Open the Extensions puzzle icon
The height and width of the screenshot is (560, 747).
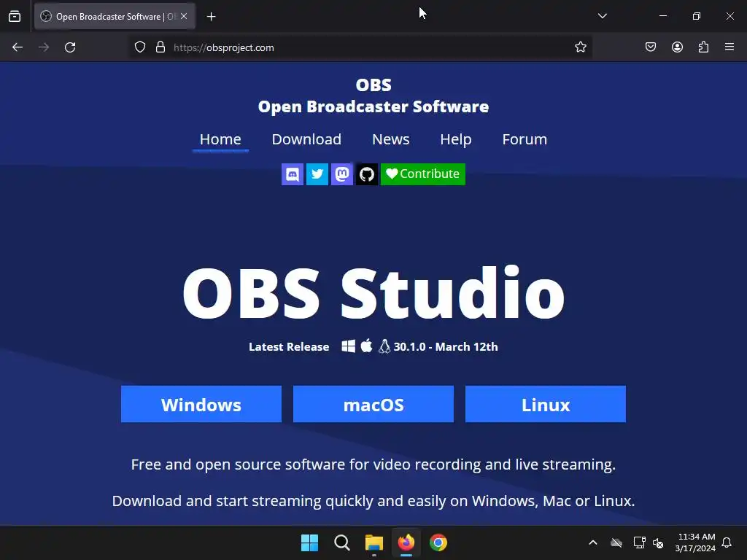(703, 47)
